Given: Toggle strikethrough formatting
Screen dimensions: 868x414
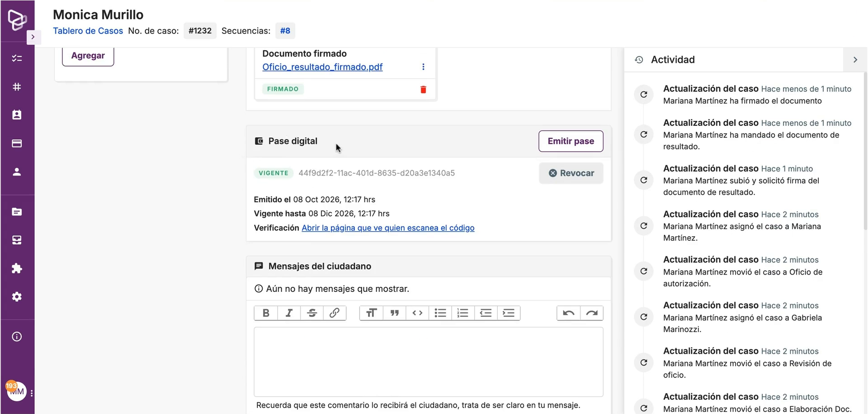Looking at the screenshot, I should pyautogui.click(x=312, y=313).
